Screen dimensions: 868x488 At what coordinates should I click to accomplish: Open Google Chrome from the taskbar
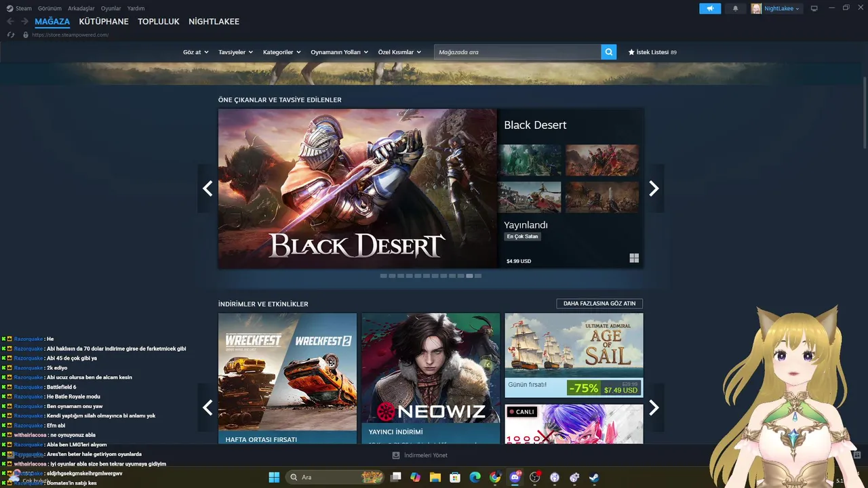(x=495, y=477)
